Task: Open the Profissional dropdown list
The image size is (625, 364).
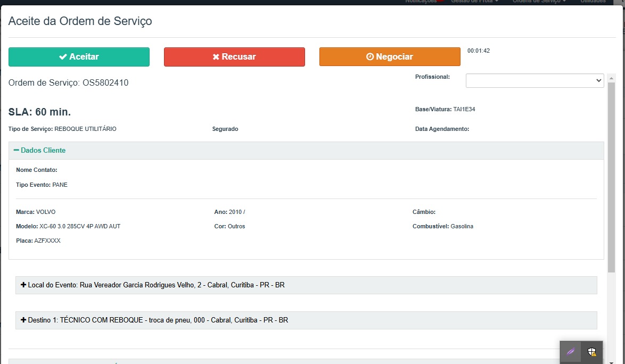Action: [534, 80]
